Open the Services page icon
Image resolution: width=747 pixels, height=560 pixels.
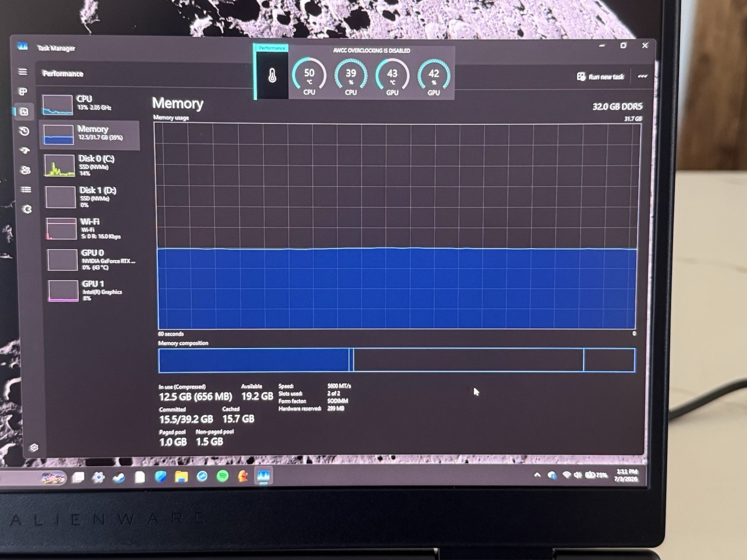tap(27, 209)
